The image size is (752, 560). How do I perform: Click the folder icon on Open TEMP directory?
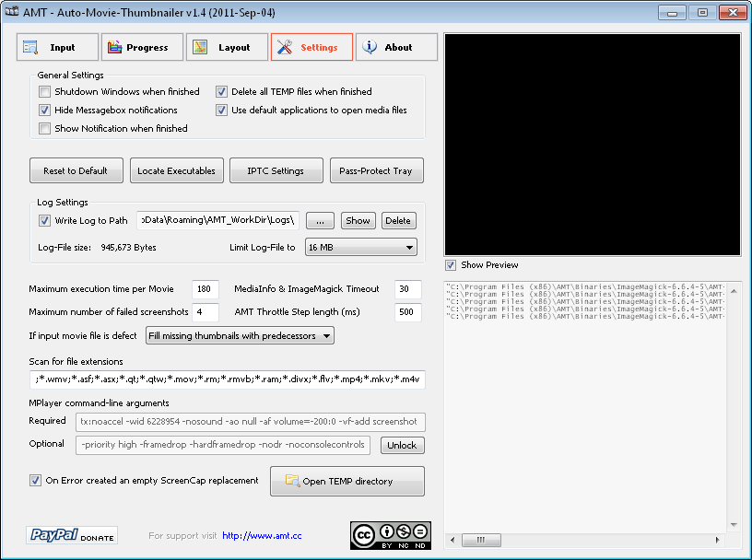point(292,480)
